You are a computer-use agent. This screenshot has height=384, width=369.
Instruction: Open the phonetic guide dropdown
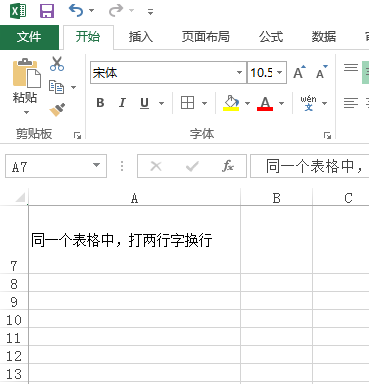[x=324, y=103]
